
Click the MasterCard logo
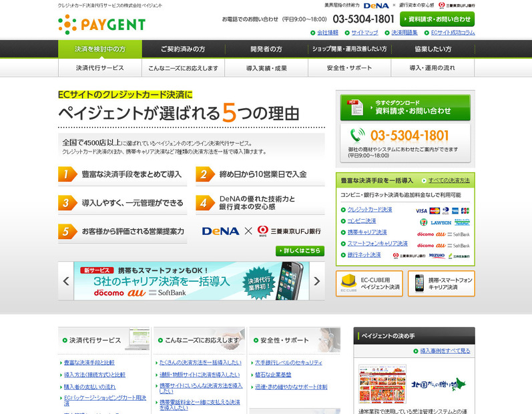pyautogui.click(x=435, y=211)
